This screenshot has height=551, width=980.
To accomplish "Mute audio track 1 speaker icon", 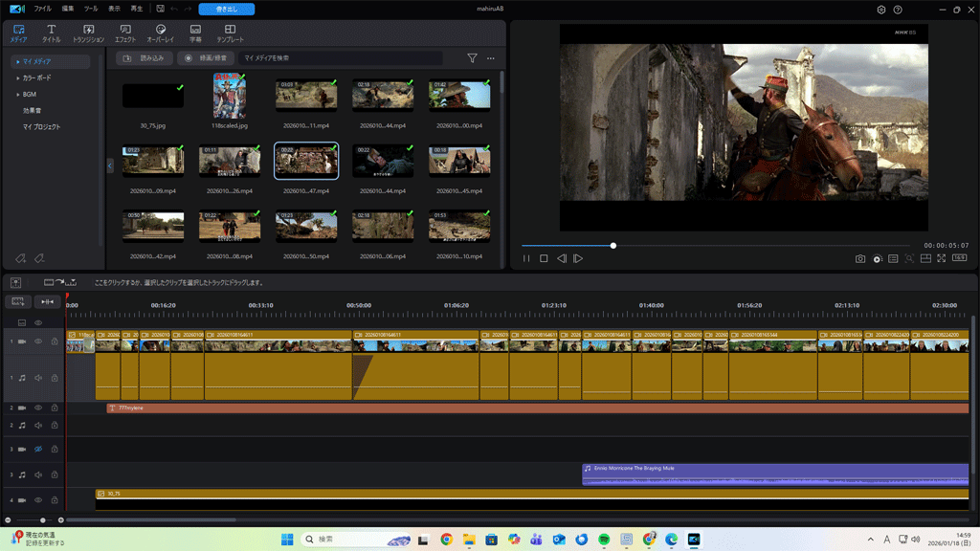I will [38, 378].
